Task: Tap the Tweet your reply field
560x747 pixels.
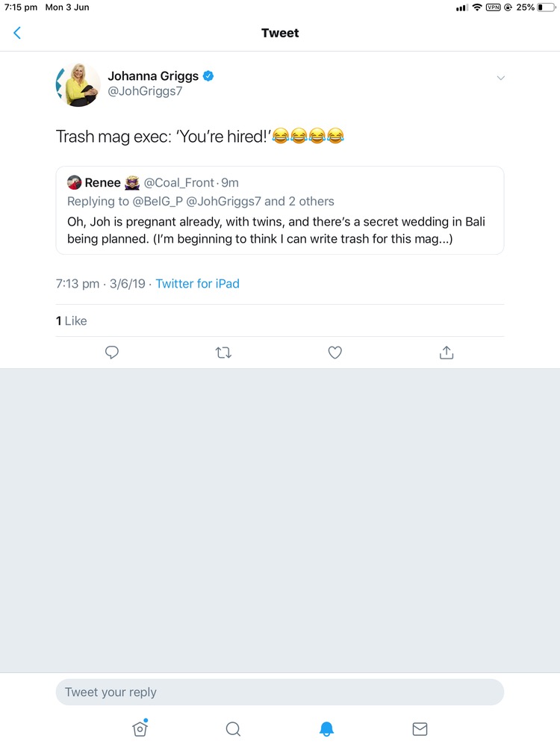Action: 279,692
